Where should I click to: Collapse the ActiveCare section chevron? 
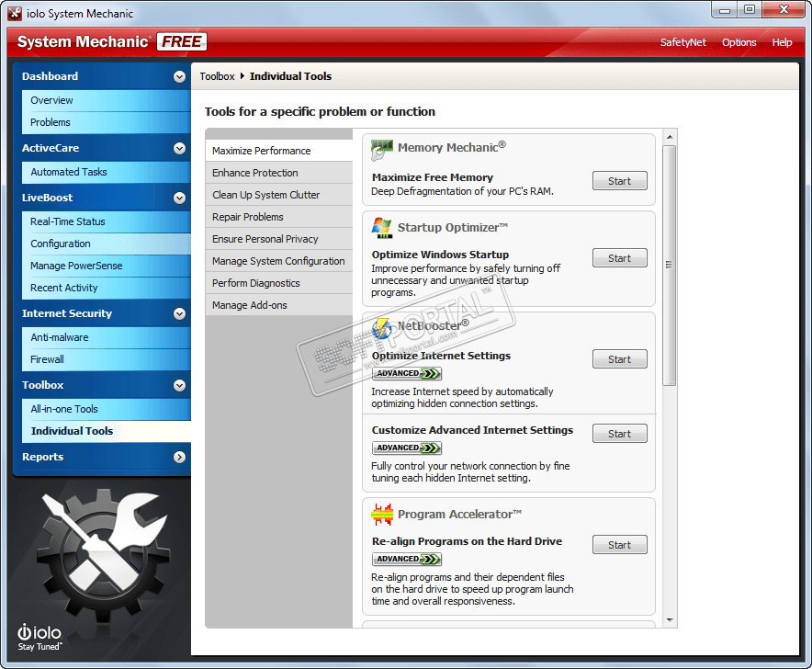coord(180,149)
